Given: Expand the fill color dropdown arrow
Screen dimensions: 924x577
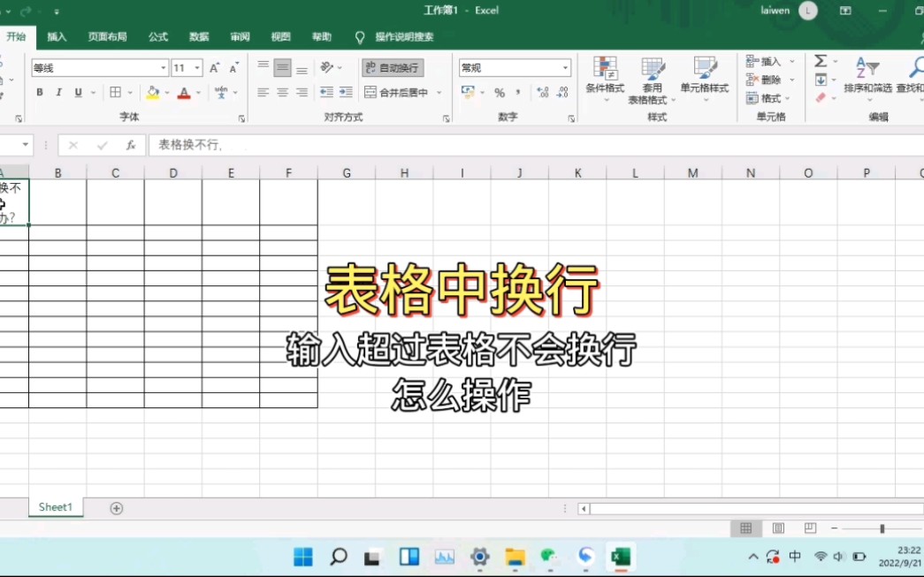Looking at the screenshot, I should coord(166,92).
